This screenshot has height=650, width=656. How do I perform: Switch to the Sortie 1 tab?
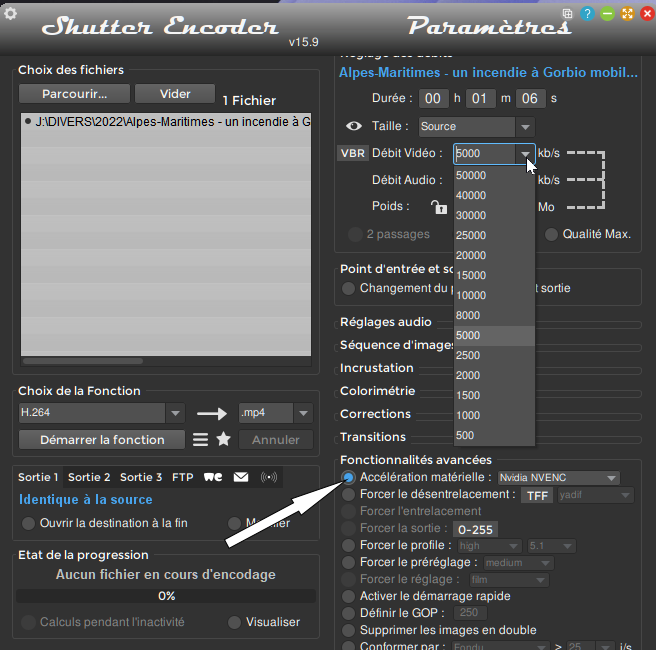pos(38,477)
